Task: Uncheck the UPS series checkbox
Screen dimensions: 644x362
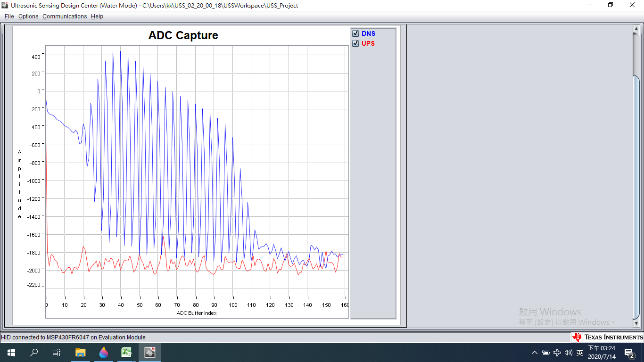Action: (x=355, y=43)
